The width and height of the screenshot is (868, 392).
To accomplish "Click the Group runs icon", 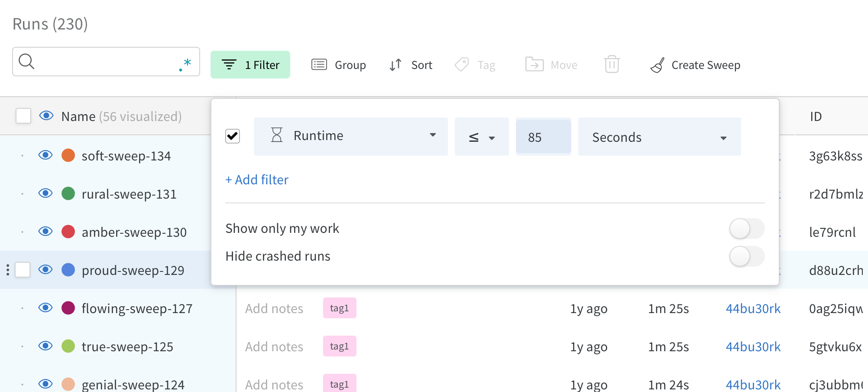I will [x=319, y=64].
